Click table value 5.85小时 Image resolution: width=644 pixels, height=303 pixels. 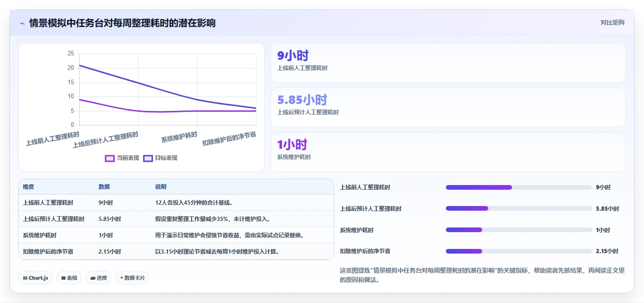point(110,219)
